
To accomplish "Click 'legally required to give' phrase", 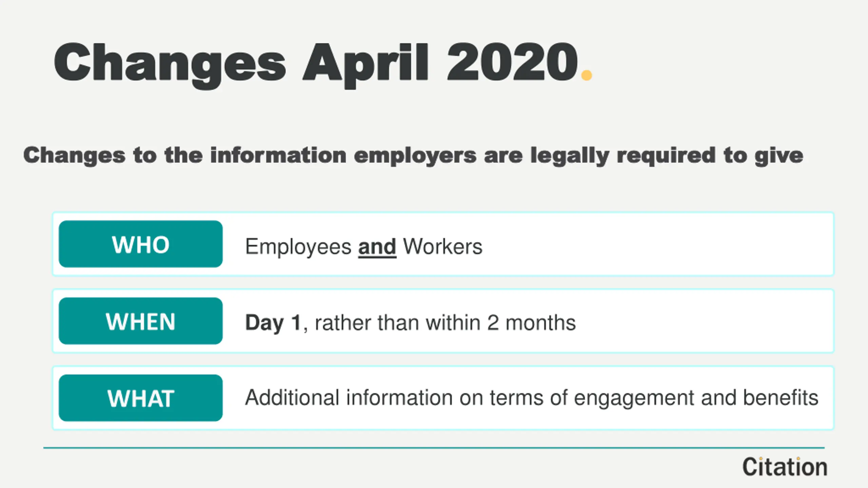I will click(x=667, y=156).
